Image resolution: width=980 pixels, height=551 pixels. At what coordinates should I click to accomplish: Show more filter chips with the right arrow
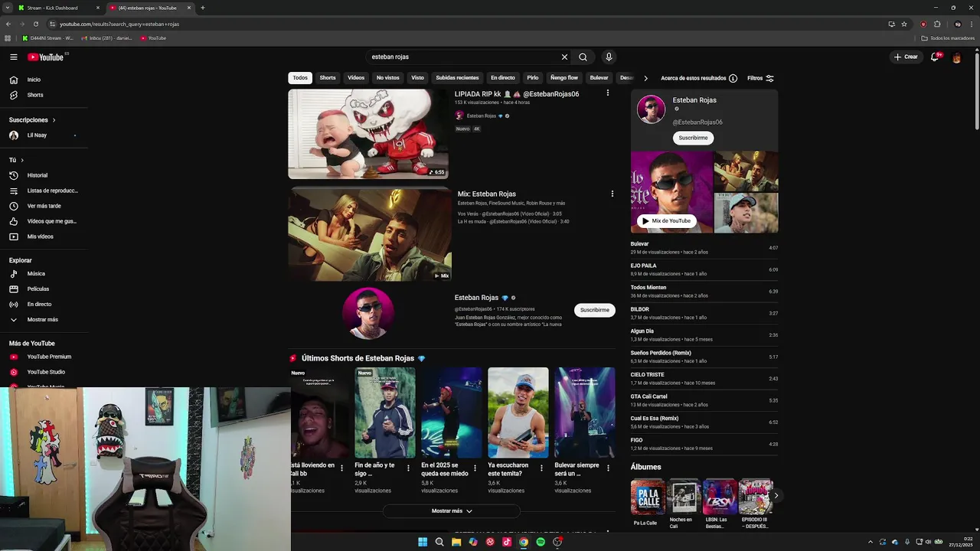pos(645,78)
